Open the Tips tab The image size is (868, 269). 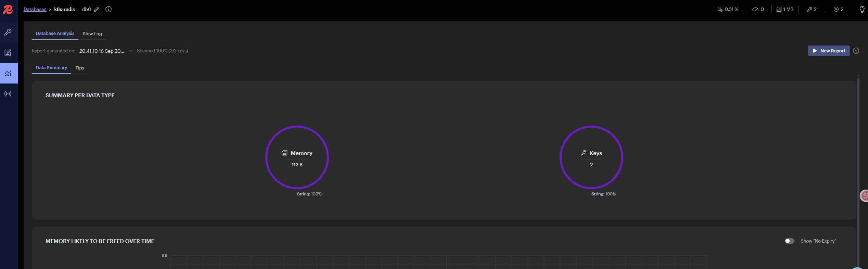pos(80,68)
